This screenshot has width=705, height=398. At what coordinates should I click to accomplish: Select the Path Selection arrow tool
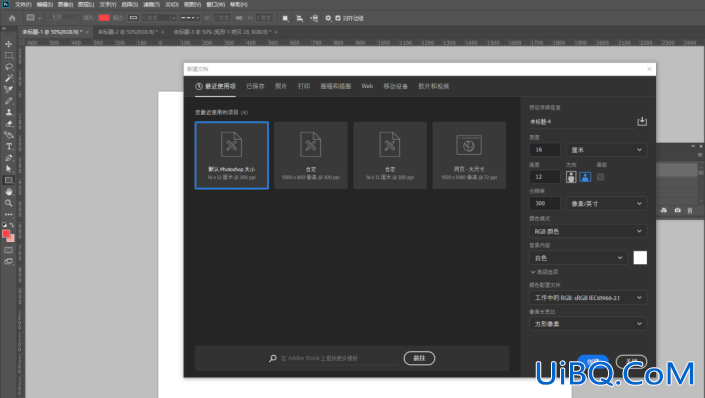coord(9,169)
